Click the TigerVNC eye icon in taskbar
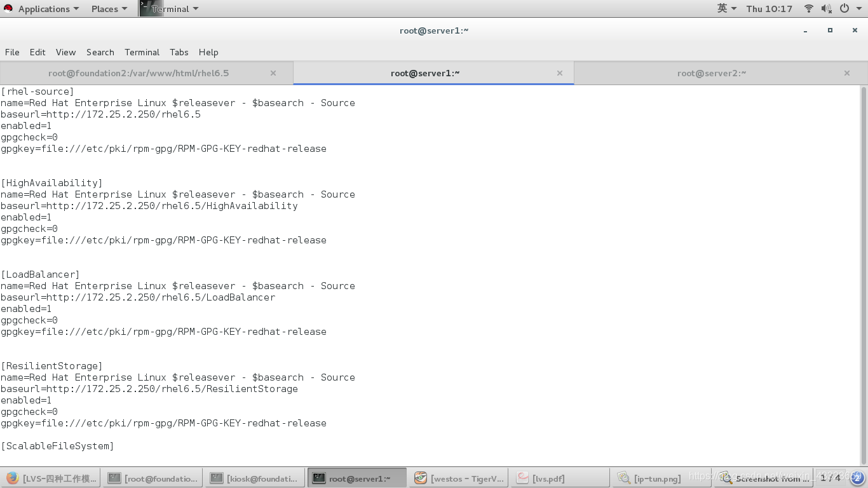The width and height of the screenshot is (868, 488). [421, 478]
